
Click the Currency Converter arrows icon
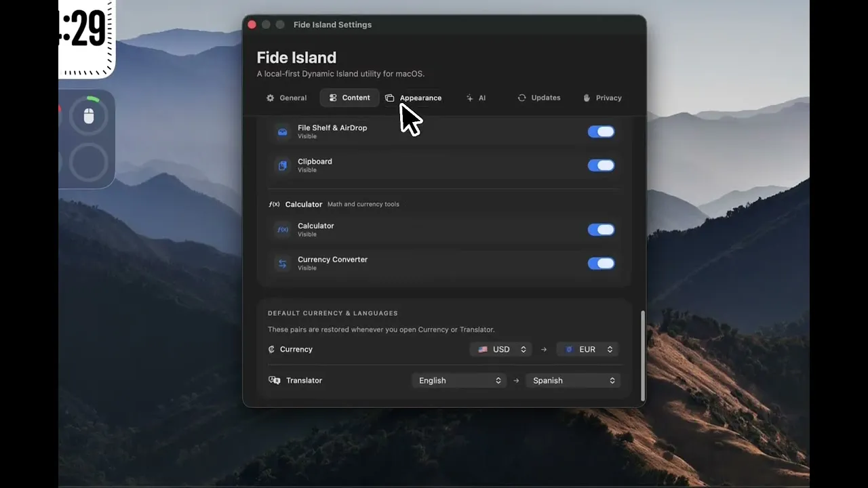pos(283,264)
